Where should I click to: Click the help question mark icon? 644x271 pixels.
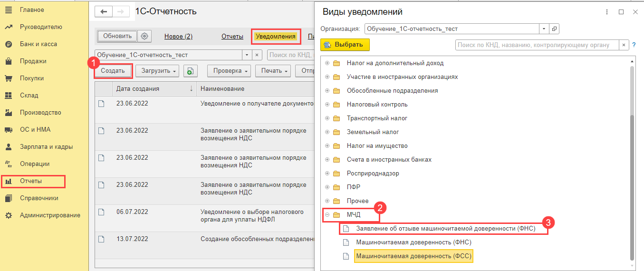point(634,45)
